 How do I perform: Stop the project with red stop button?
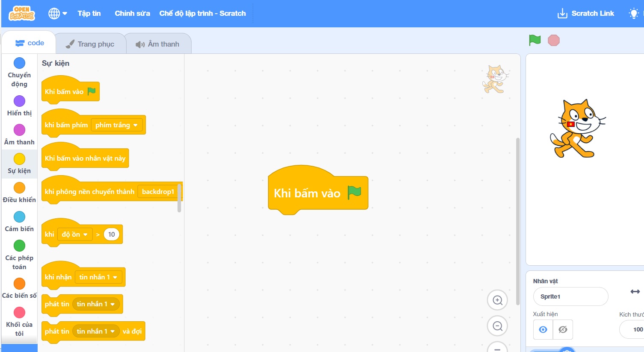(x=554, y=40)
